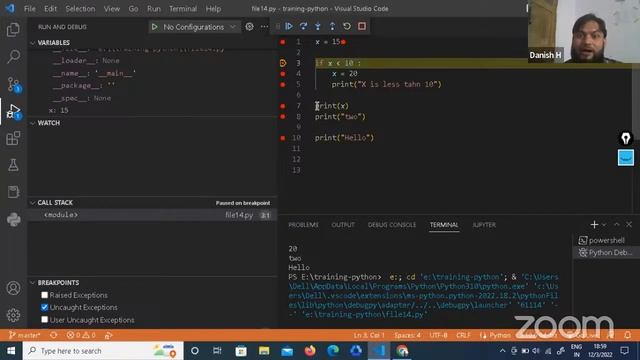Remove breakpoint on line 8

click(x=282, y=116)
